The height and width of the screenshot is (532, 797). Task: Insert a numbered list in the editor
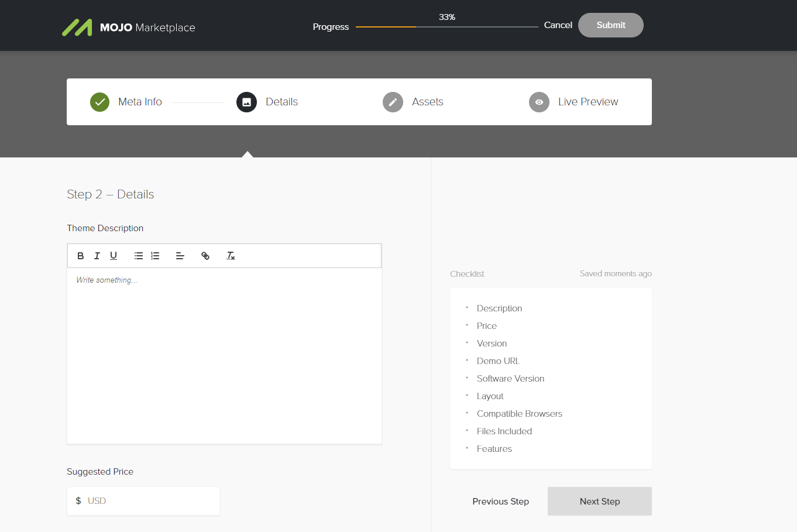point(154,255)
